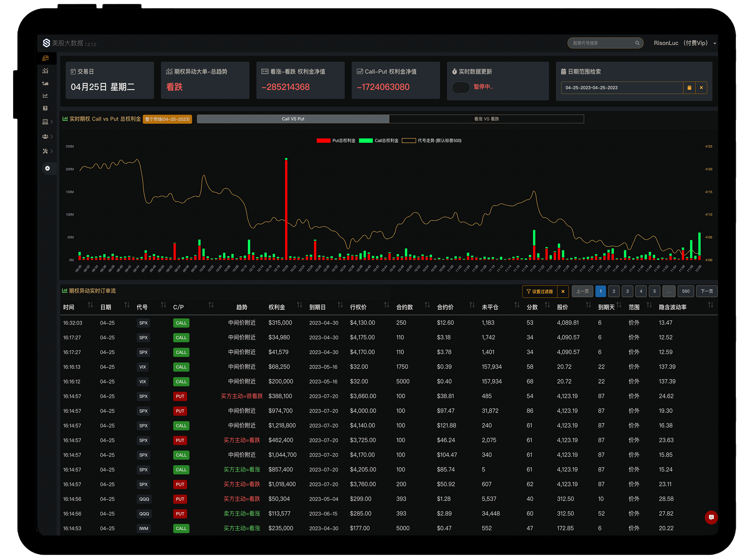This screenshot has height=560, width=754.
Task: Click the 整个市场(04-25-2023) orange badge
Action: coord(167,119)
